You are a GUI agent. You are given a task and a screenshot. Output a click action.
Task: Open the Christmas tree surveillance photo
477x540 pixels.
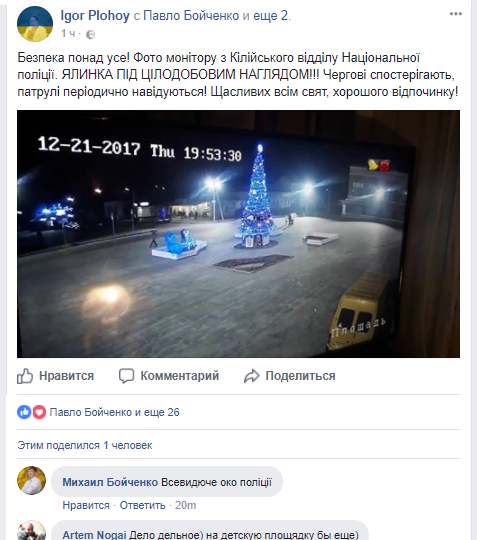point(238,234)
